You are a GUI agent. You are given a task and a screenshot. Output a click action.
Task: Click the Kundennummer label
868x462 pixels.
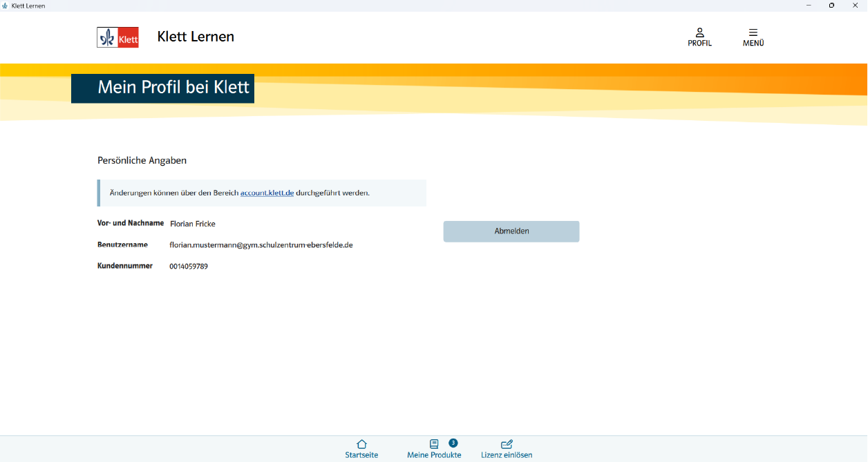[125, 266]
